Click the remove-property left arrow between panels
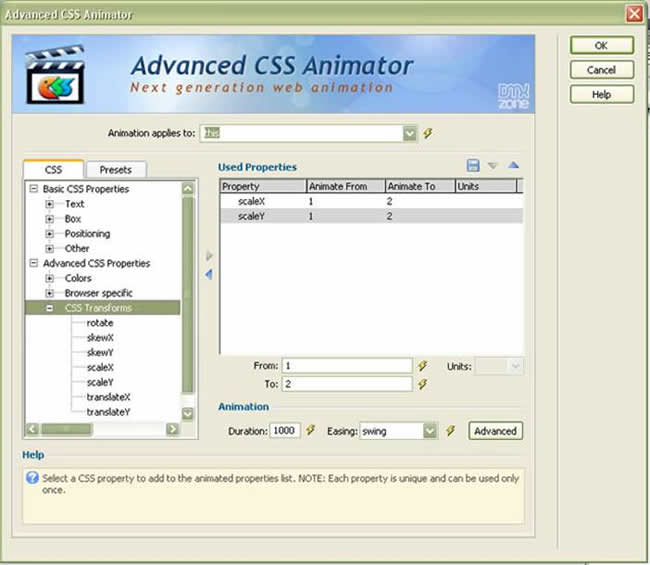This screenshot has width=650, height=565. tap(209, 274)
